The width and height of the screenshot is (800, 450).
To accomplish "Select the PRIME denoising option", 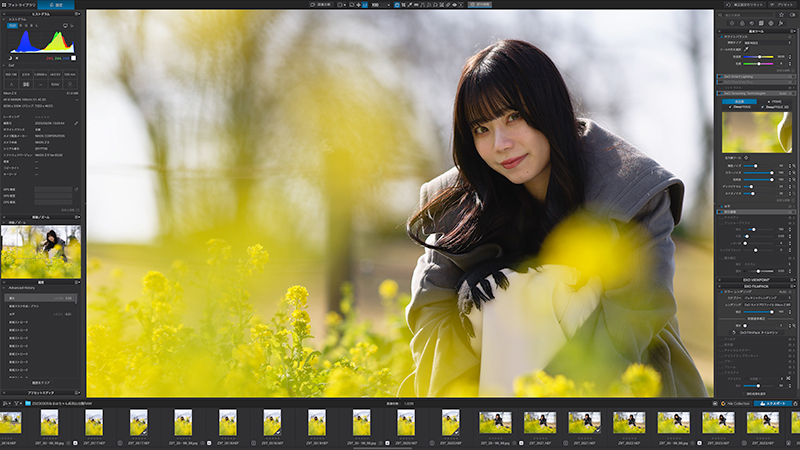I will coord(774,102).
